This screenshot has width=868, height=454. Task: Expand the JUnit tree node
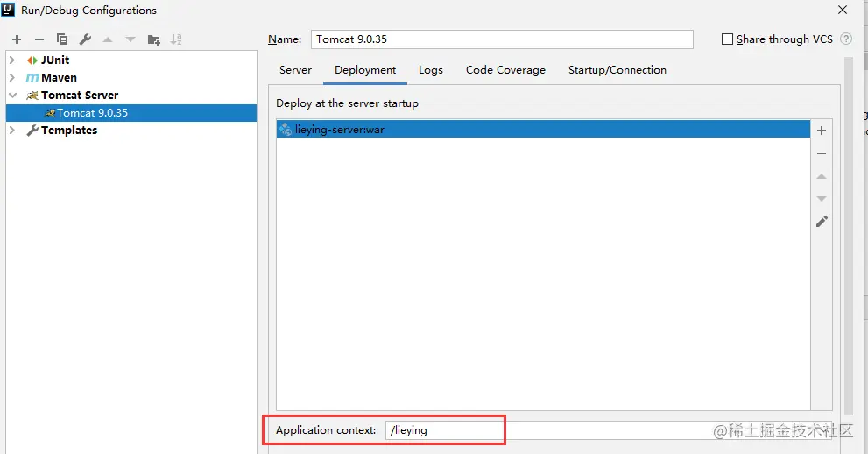[12, 60]
